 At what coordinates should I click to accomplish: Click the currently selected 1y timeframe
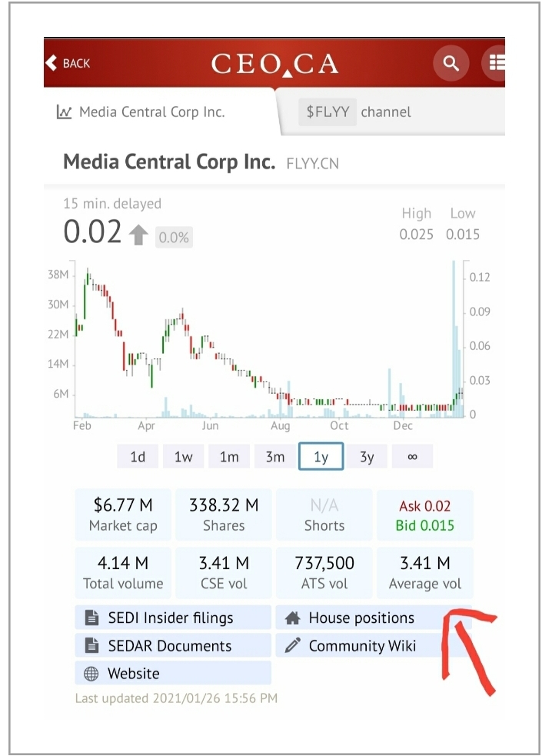click(321, 456)
